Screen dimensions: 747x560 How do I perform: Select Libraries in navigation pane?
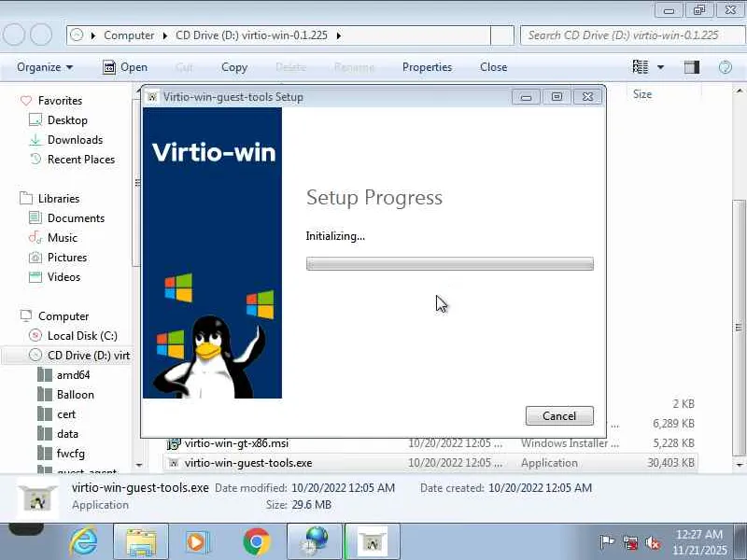pyautogui.click(x=59, y=198)
